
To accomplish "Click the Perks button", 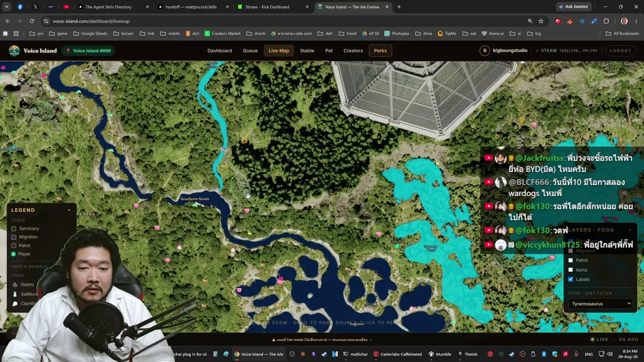I will click(380, 51).
